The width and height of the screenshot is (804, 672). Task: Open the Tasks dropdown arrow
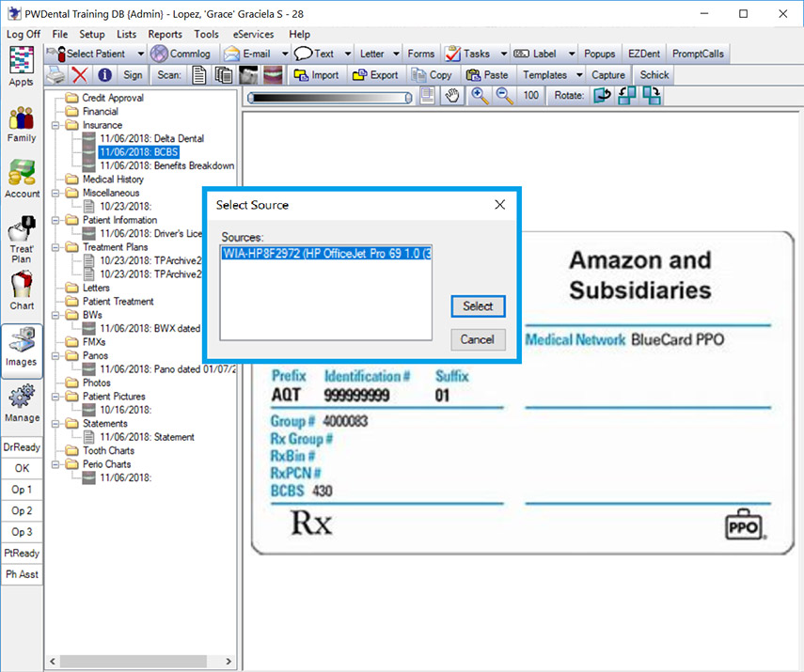(503, 54)
